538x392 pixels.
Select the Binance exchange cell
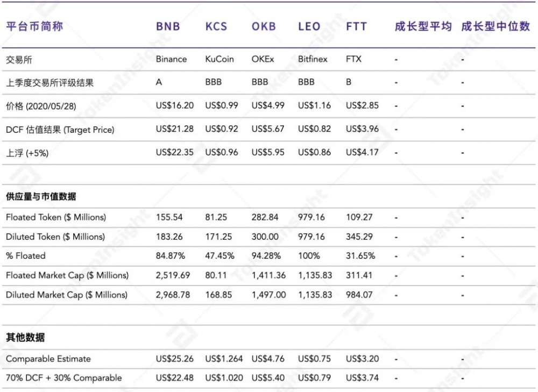click(x=172, y=59)
